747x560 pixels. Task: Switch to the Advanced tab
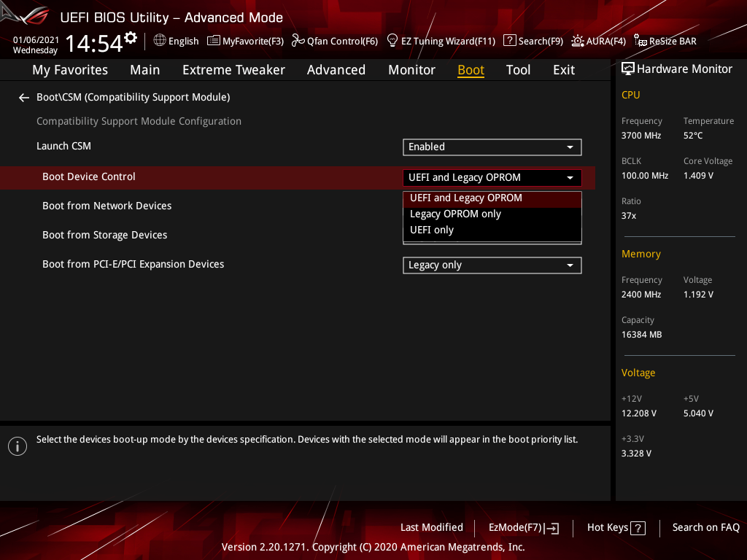336,70
